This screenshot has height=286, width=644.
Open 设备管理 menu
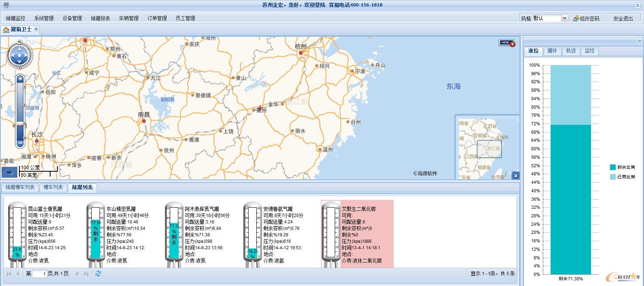tap(72, 18)
